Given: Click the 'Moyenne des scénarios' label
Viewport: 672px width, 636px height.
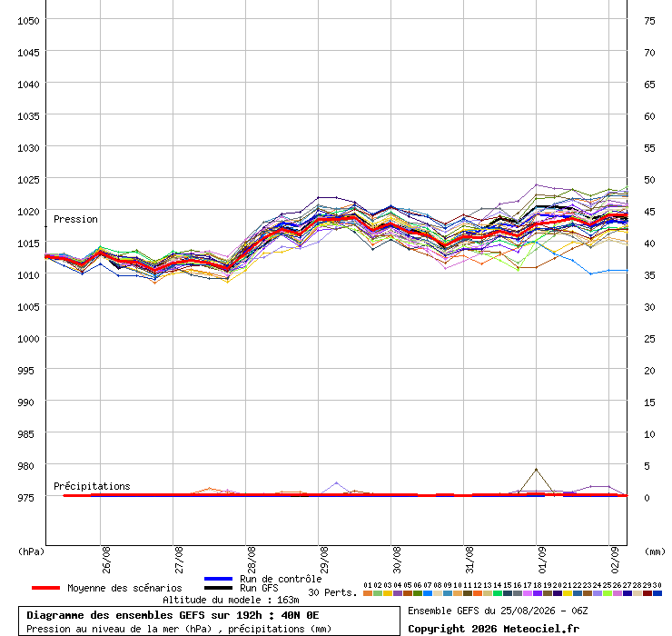Looking at the screenshot, I should tap(124, 588).
